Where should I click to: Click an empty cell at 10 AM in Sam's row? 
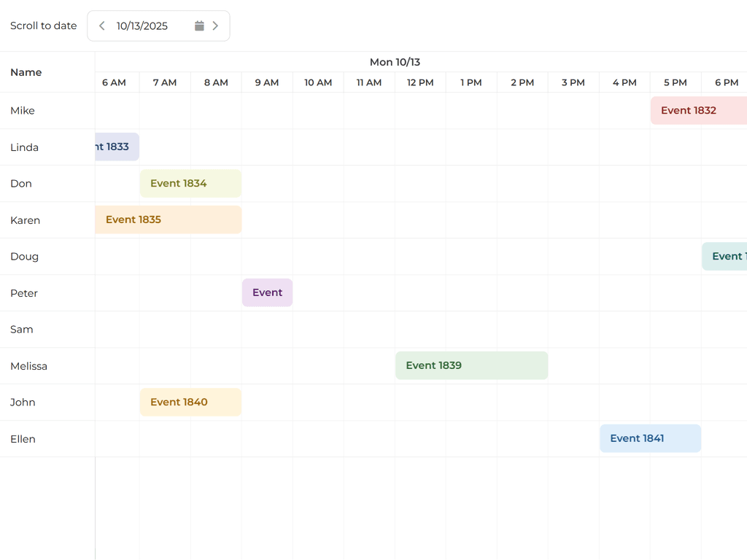point(318,329)
